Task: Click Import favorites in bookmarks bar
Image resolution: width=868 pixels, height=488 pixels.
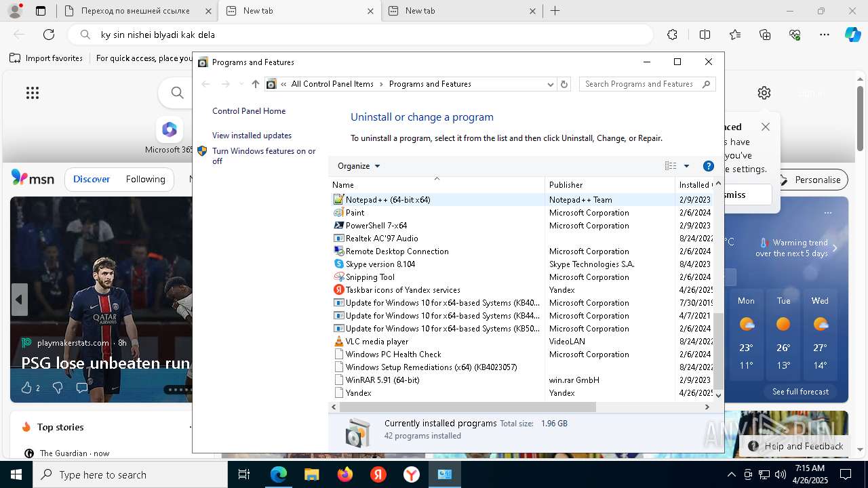Action: click(x=46, y=58)
